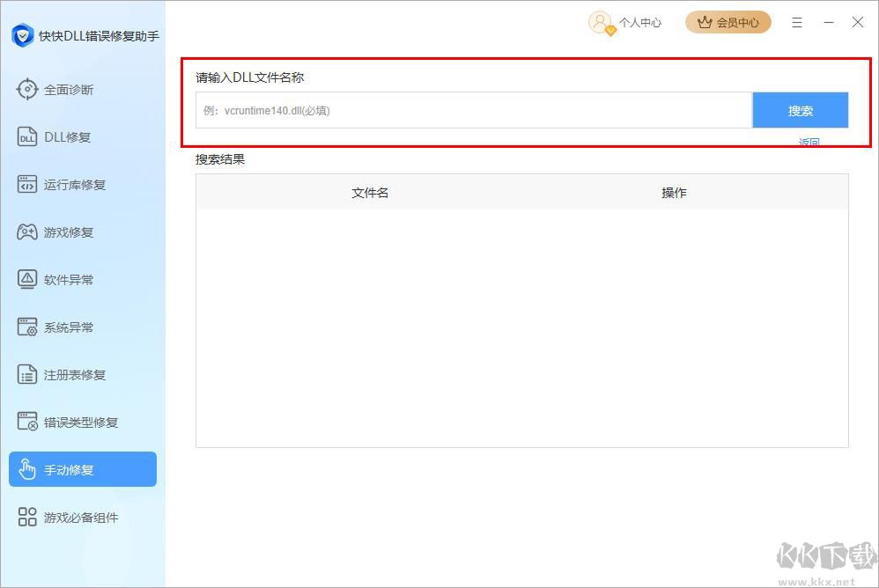879x588 pixels.
Task: Open the hamburger menu at top right
Action: [x=797, y=22]
